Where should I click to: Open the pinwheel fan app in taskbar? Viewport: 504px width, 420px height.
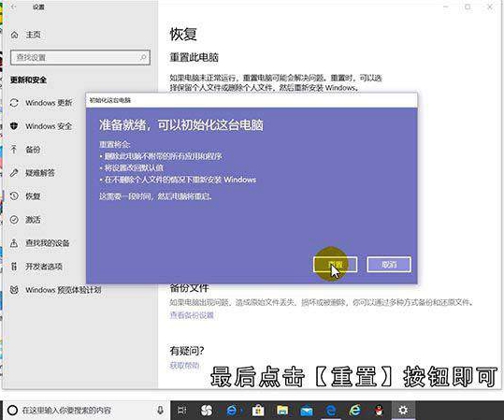click(x=206, y=411)
